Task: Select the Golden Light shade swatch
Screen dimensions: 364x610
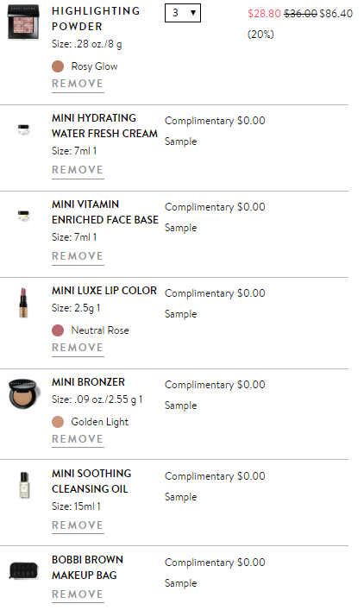Action: 58,422
